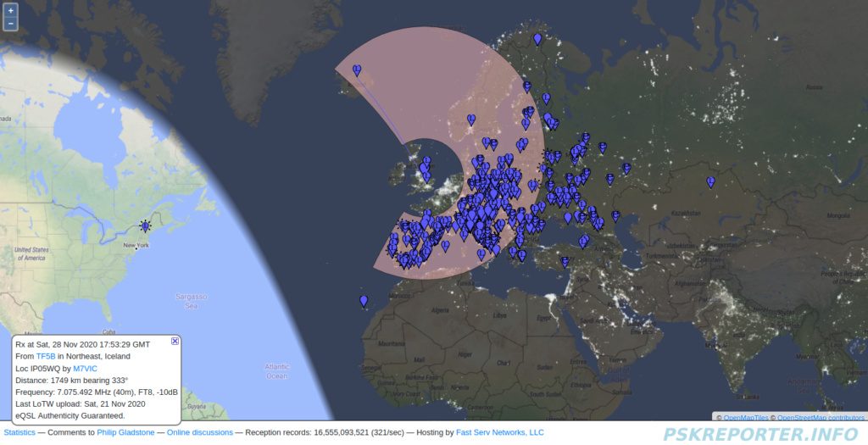Open the M7VIC callsign link
The image size is (868, 445).
point(86,369)
